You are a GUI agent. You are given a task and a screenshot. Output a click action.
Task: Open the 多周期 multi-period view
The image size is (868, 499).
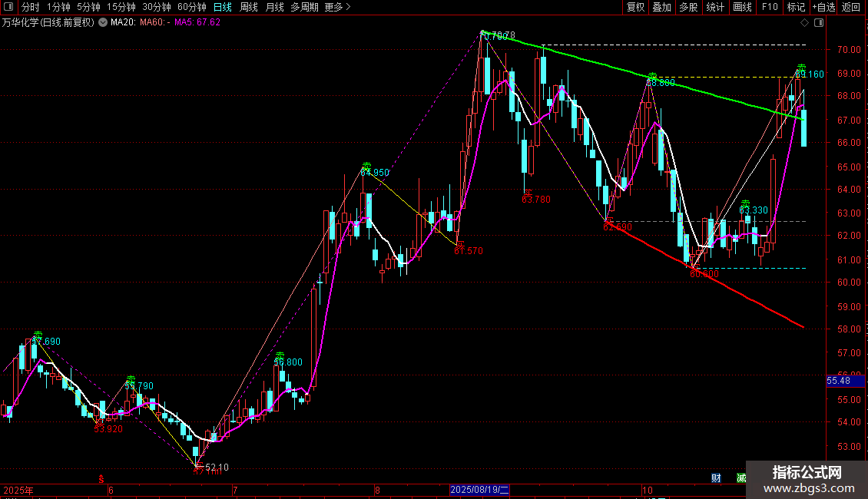pos(304,7)
